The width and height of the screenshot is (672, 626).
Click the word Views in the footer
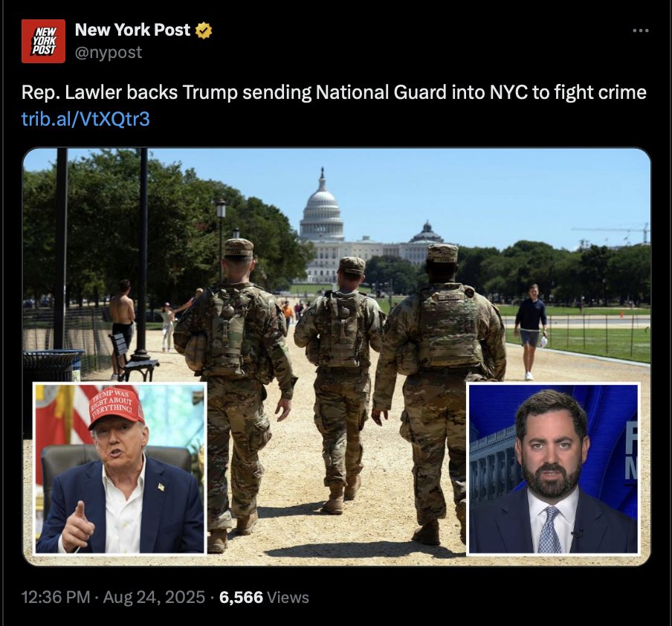288,597
